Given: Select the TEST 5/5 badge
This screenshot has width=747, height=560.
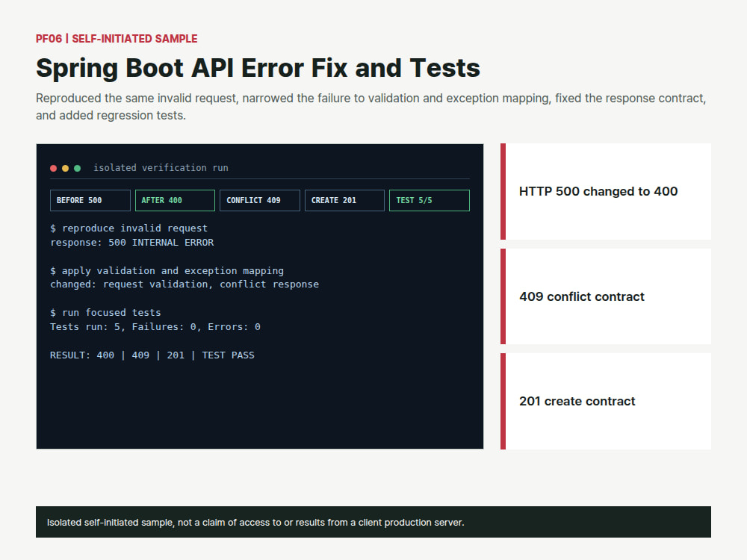Looking at the screenshot, I should [x=430, y=200].
